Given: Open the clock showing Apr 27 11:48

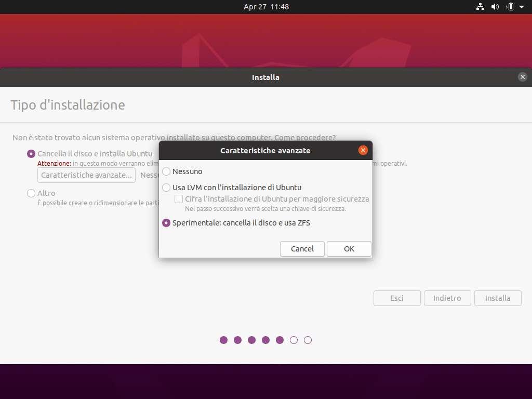Looking at the screenshot, I should [x=266, y=7].
